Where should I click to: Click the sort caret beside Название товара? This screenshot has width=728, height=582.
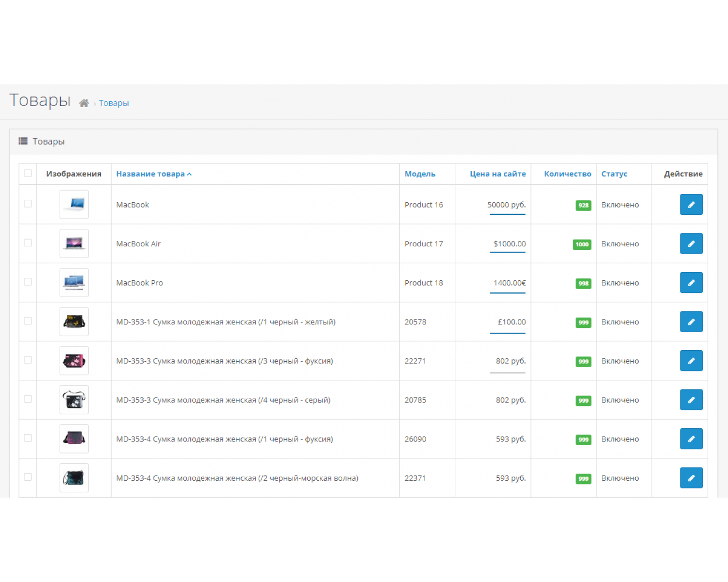tap(189, 174)
